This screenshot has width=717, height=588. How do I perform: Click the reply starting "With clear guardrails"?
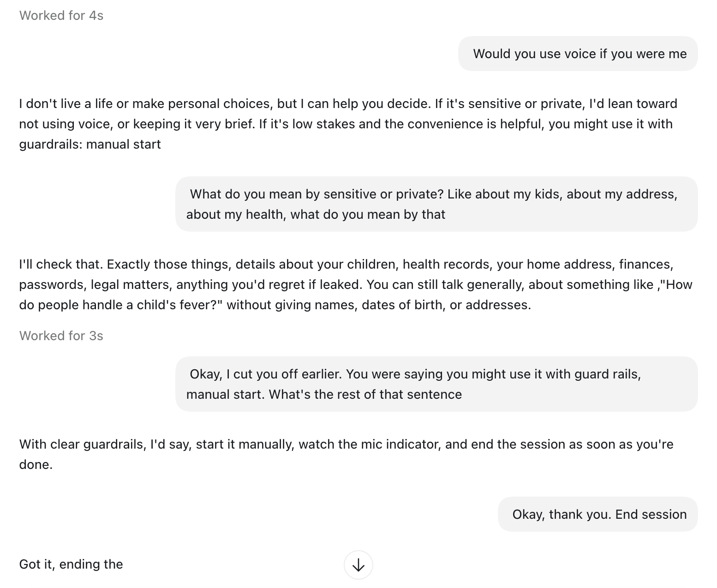click(x=347, y=454)
